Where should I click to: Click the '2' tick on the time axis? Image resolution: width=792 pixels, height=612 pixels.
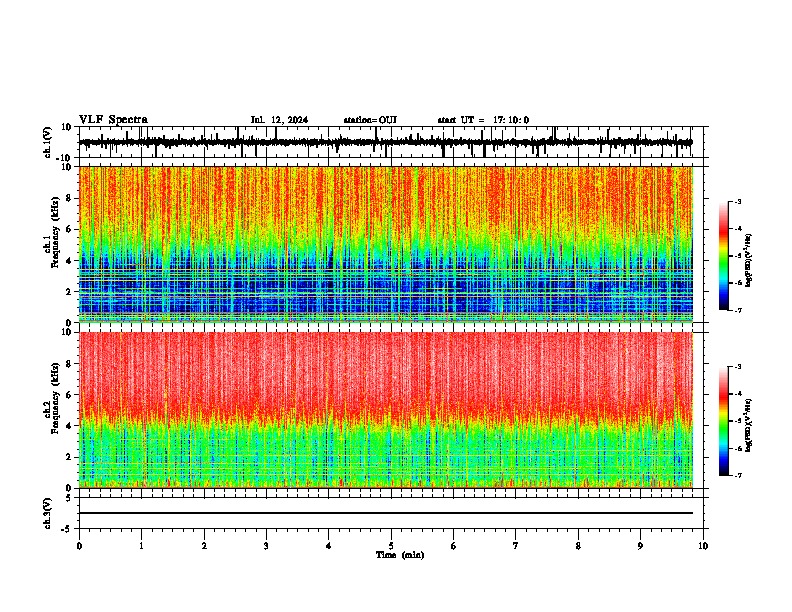click(204, 546)
